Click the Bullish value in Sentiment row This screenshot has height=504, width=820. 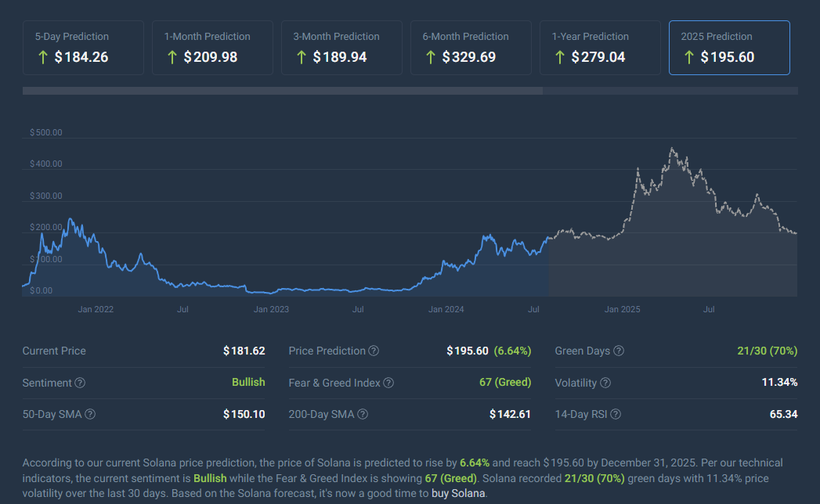(248, 382)
